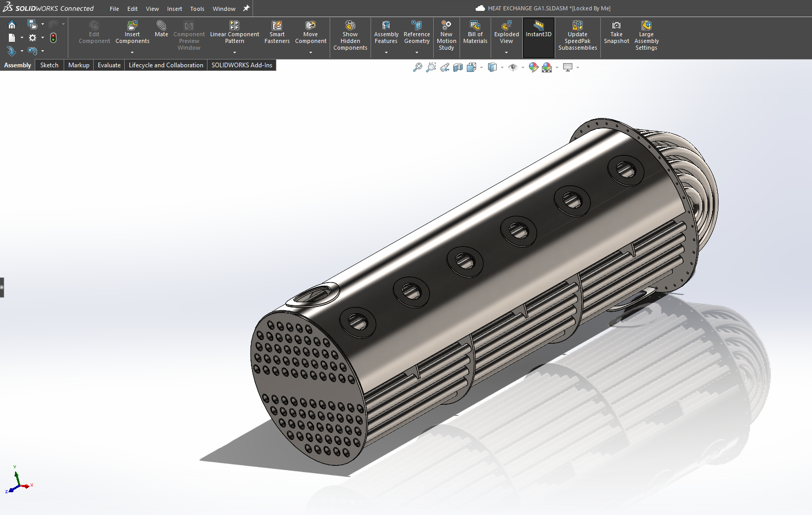Expand Move Component dropdown arrow
812x515 pixels.
[311, 52]
